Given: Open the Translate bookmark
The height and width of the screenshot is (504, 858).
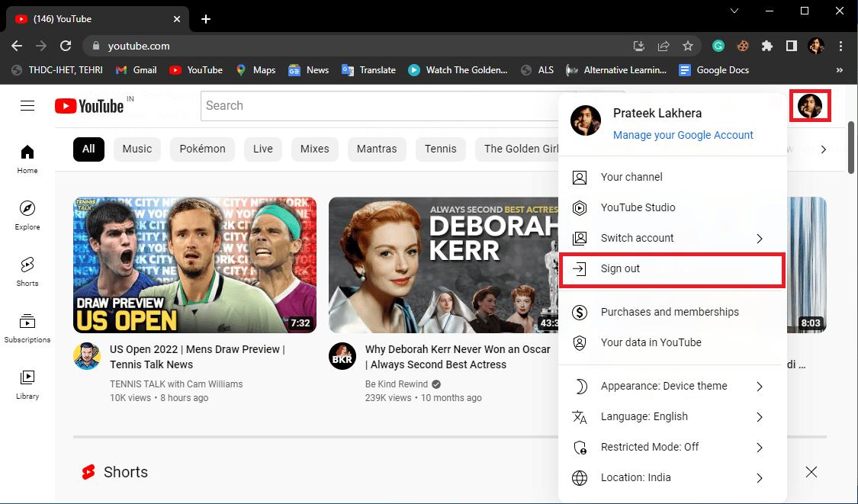Looking at the screenshot, I should click(368, 70).
